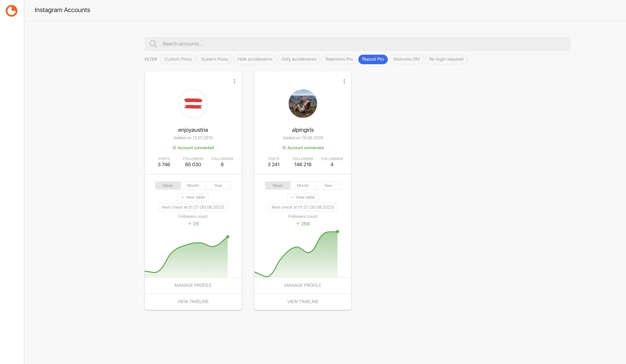Open View table on enjoyaustria card
The width and height of the screenshot is (626, 364).
tap(193, 197)
